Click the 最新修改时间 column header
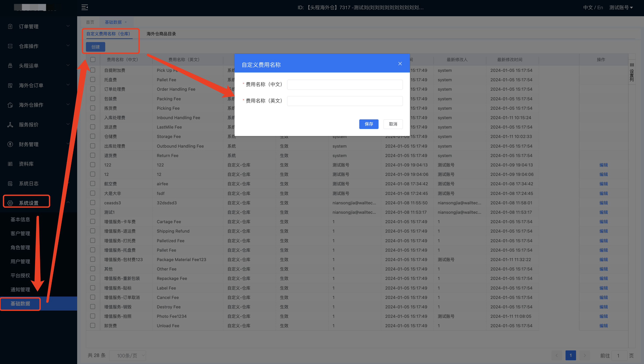Screen dimensions: 644x364 click(x=510, y=60)
